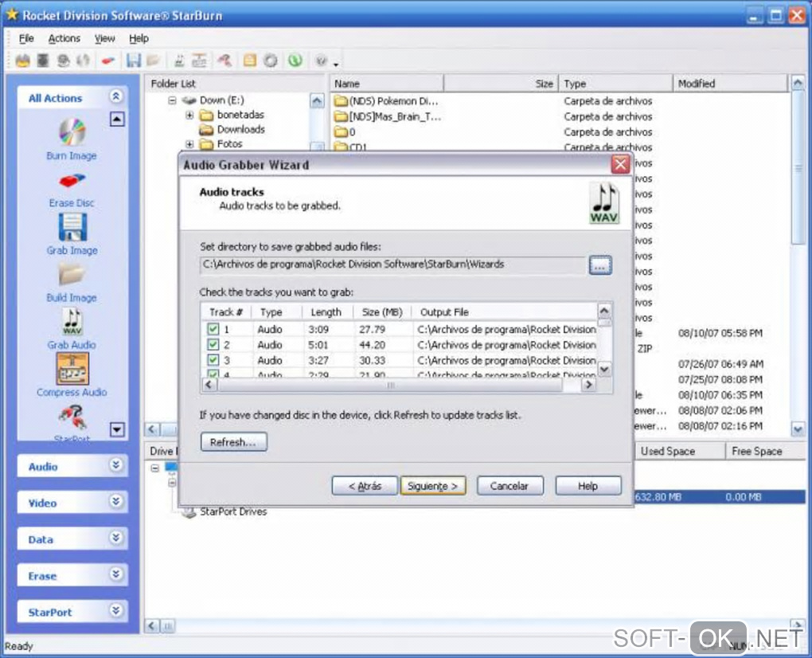This screenshot has height=658, width=812.
Task: Expand the Video sidebar section
Action: click(x=116, y=501)
